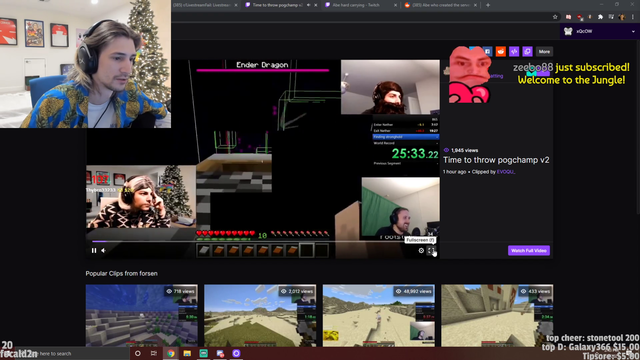
Task: Open clipper EVOQU's profile link
Action: [x=505, y=172]
